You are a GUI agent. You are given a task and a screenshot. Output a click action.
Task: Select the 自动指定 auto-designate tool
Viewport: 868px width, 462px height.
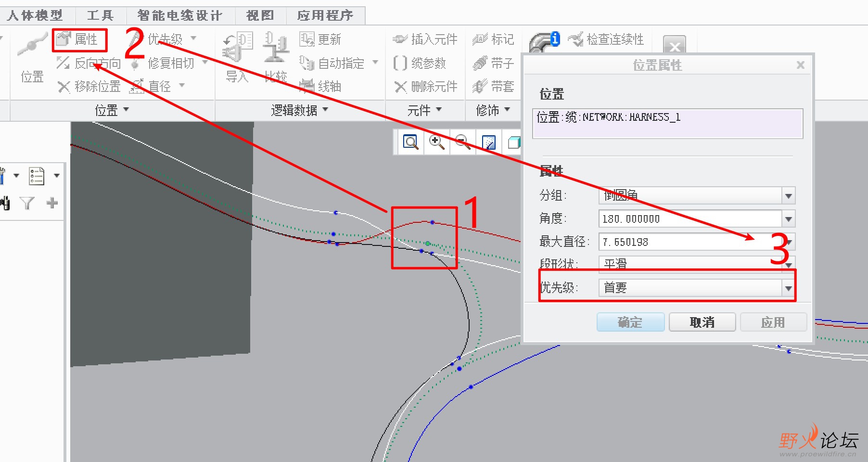tap(337, 63)
